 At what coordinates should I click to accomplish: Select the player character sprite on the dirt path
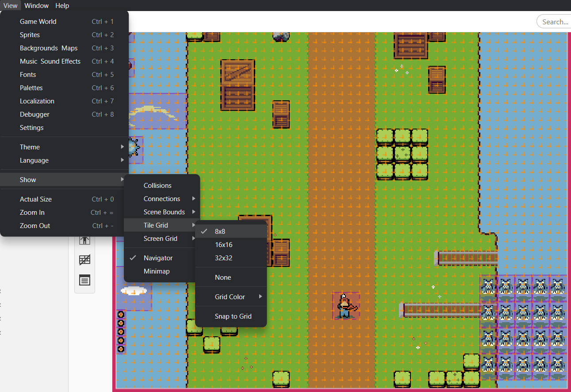pyautogui.click(x=345, y=306)
